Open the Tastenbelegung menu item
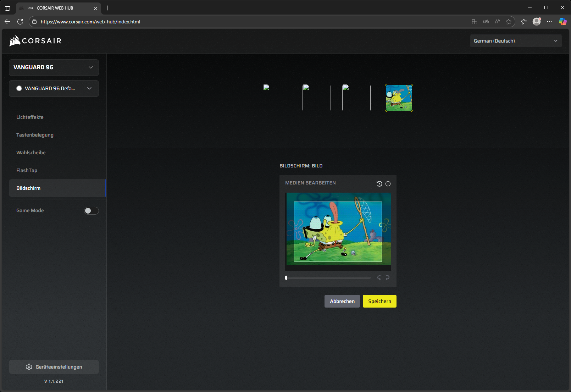This screenshot has width=571, height=392. click(35, 135)
